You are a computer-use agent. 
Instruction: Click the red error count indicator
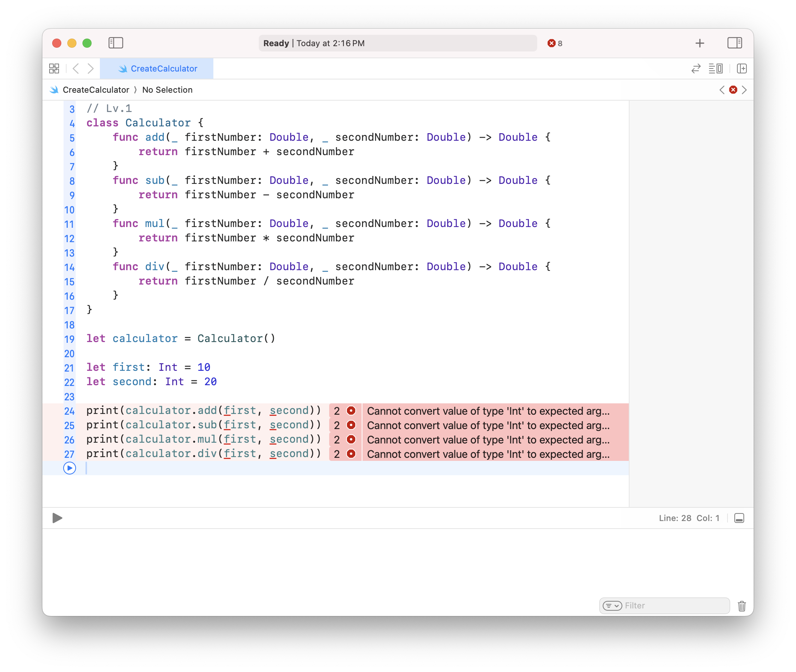tap(555, 44)
